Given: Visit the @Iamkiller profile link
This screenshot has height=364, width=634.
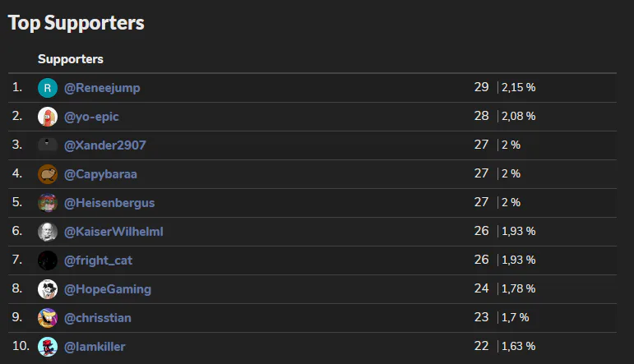Looking at the screenshot, I should pyautogui.click(x=95, y=347).
